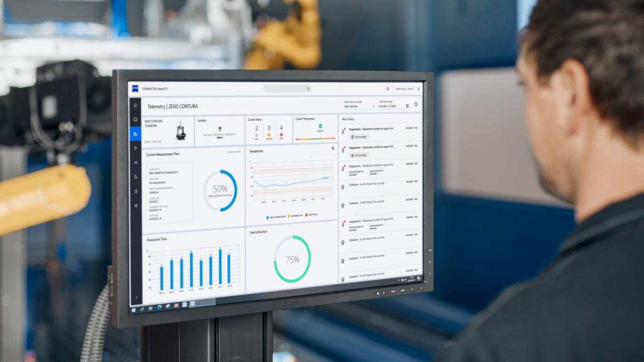The height and width of the screenshot is (362, 644).
Task: Open the calendar icon next to the date range
Action: point(408,106)
